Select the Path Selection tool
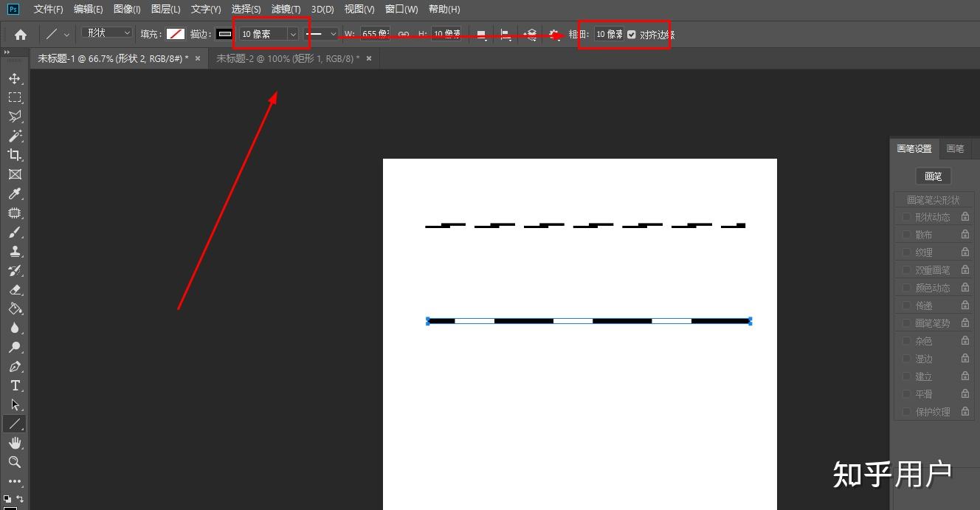Screen dimensions: 980x510 pos(14,404)
